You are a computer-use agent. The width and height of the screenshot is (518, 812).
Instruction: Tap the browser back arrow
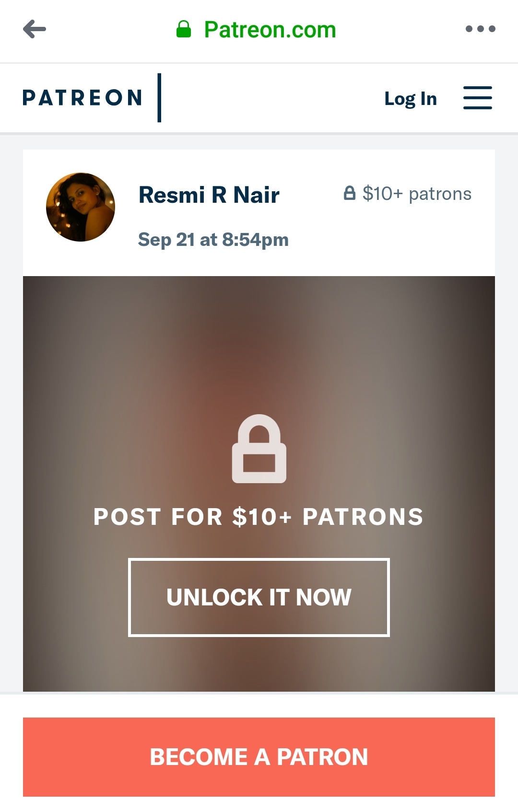pyautogui.click(x=35, y=29)
